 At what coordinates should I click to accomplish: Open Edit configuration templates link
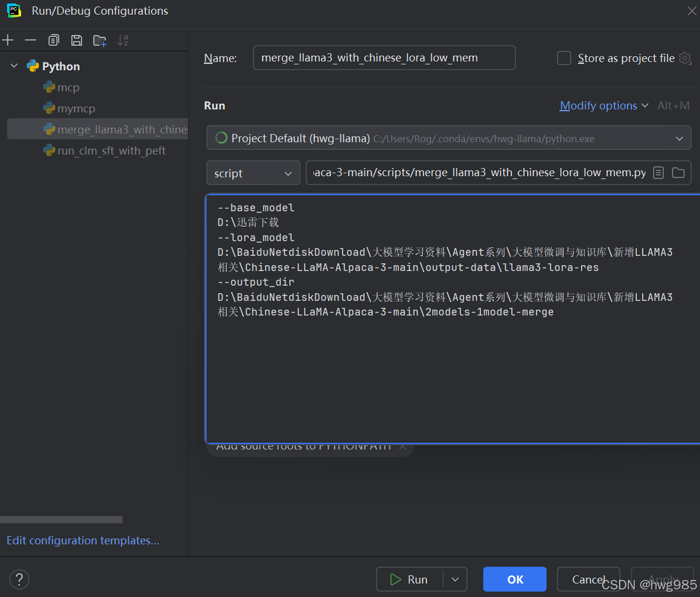(x=83, y=540)
